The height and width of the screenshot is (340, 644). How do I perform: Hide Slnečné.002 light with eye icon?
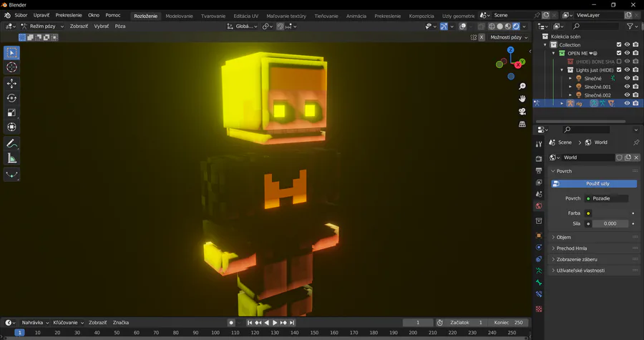click(627, 95)
